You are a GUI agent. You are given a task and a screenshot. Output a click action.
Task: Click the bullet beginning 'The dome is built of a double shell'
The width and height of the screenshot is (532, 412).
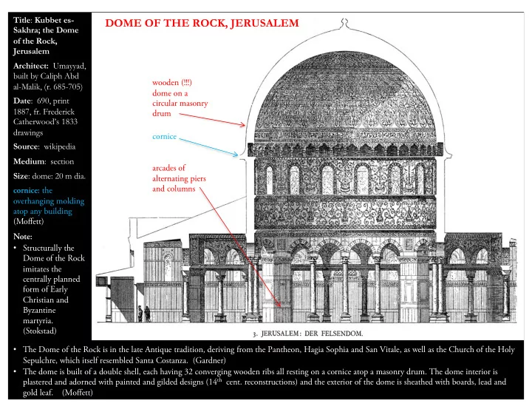pyautogui.click(x=260, y=382)
